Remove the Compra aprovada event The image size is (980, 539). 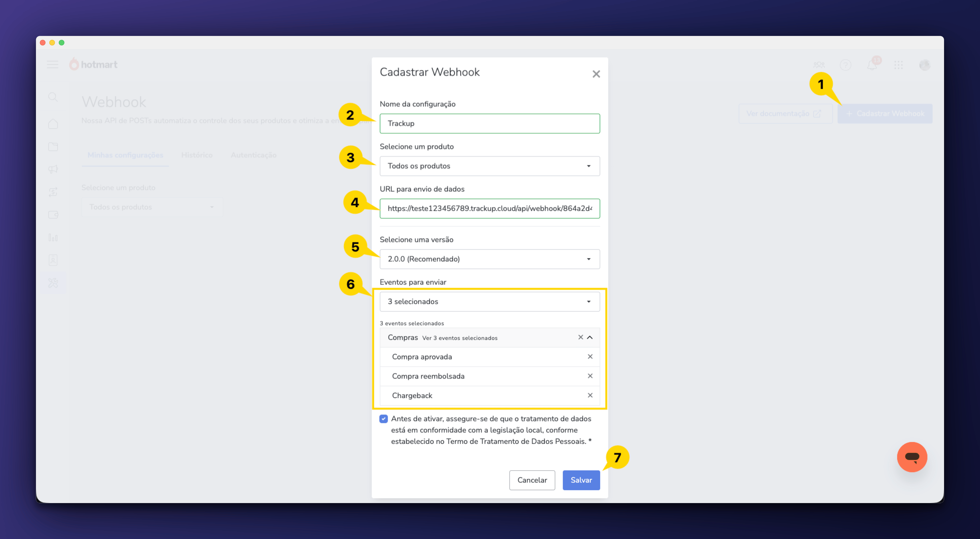coord(590,357)
